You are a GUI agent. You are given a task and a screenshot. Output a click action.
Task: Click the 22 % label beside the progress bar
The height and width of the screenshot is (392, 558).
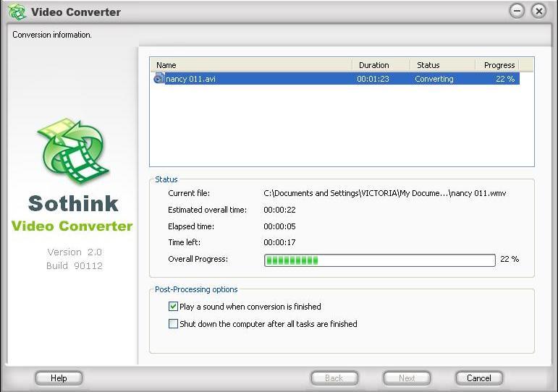(510, 259)
